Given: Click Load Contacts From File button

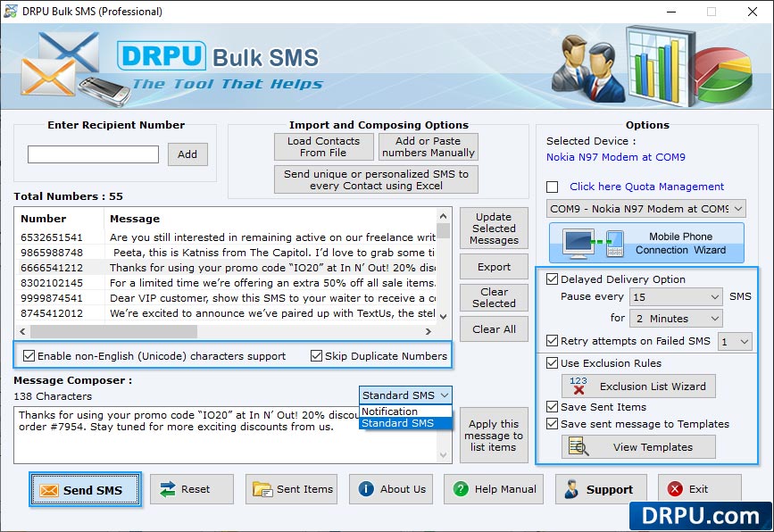Looking at the screenshot, I should click(x=324, y=146).
